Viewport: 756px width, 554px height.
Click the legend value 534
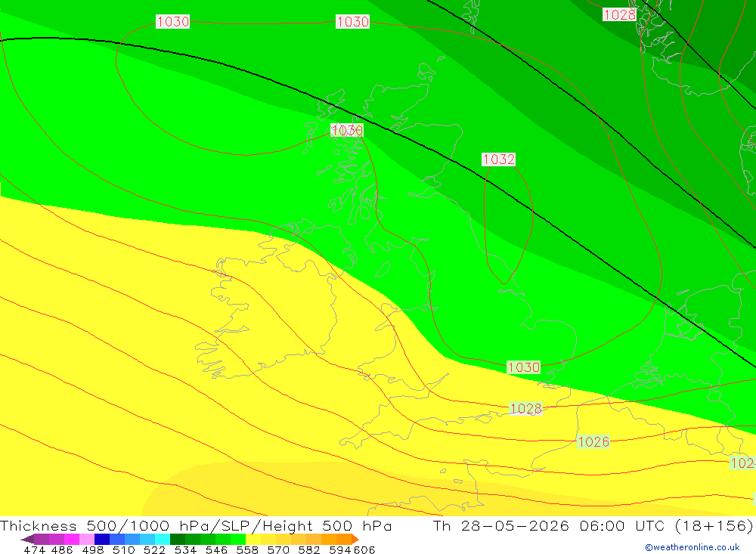(x=185, y=550)
